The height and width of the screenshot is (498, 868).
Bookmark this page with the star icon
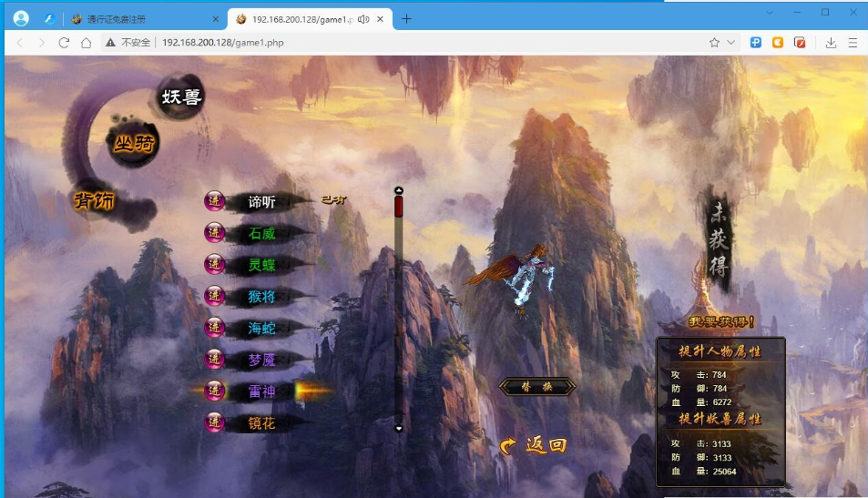[714, 42]
